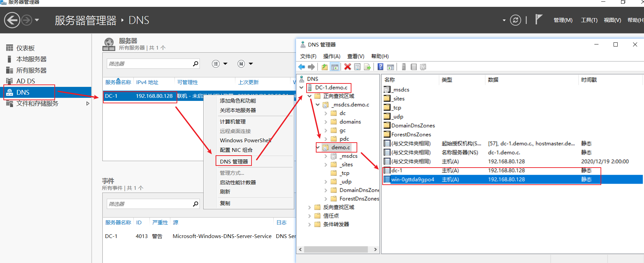Open the 工具(T) menu

click(589, 20)
